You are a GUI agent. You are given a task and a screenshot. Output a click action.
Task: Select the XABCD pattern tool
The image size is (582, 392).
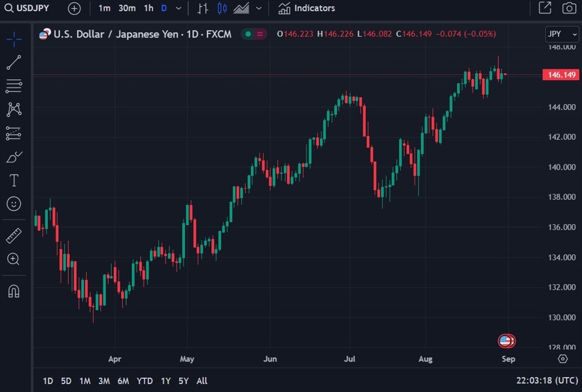(x=14, y=109)
